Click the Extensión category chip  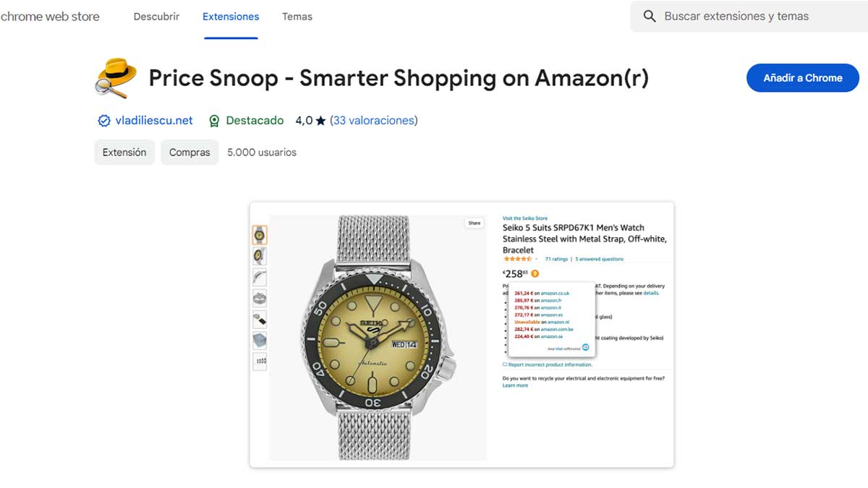click(x=124, y=152)
